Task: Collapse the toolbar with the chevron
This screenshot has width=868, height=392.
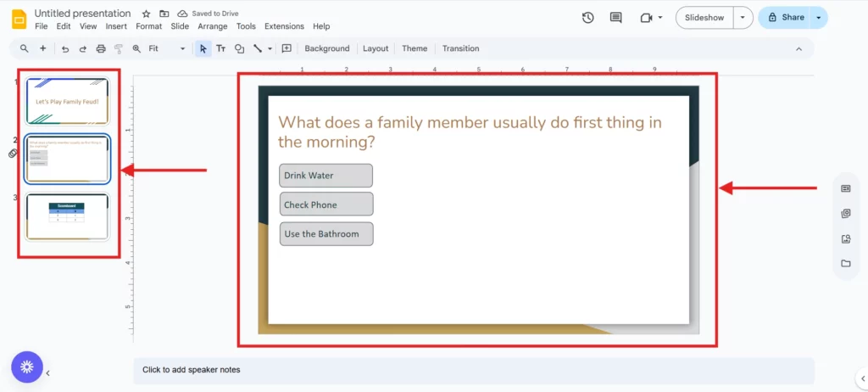Action: (798, 49)
